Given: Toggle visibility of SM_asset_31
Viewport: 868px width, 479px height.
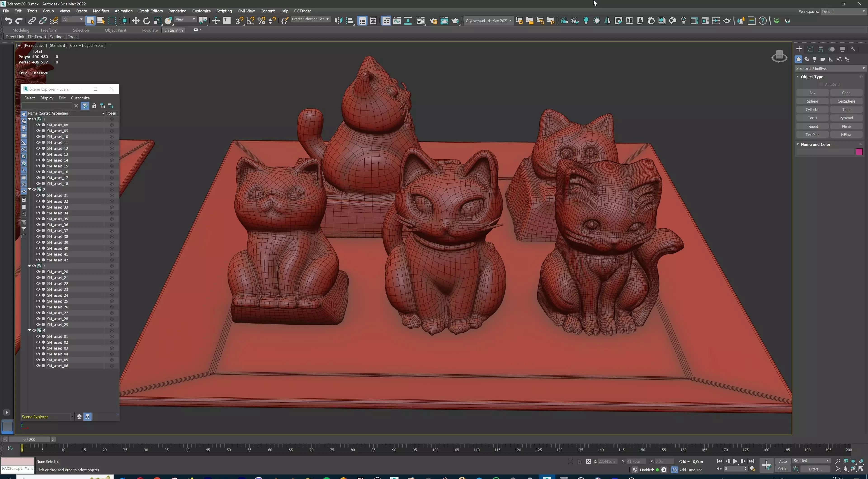Looking at the screenshot, I should click(x=38, y=195).
